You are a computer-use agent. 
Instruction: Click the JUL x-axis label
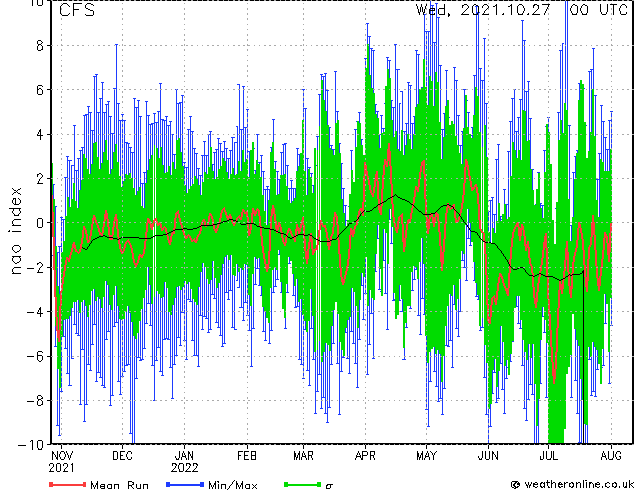[x=548, y=456]
